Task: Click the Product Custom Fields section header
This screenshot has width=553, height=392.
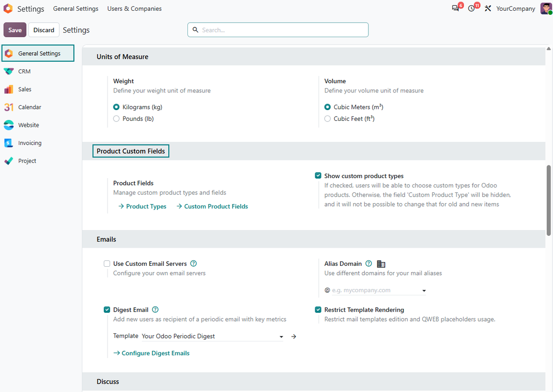Action: [131, 151]
